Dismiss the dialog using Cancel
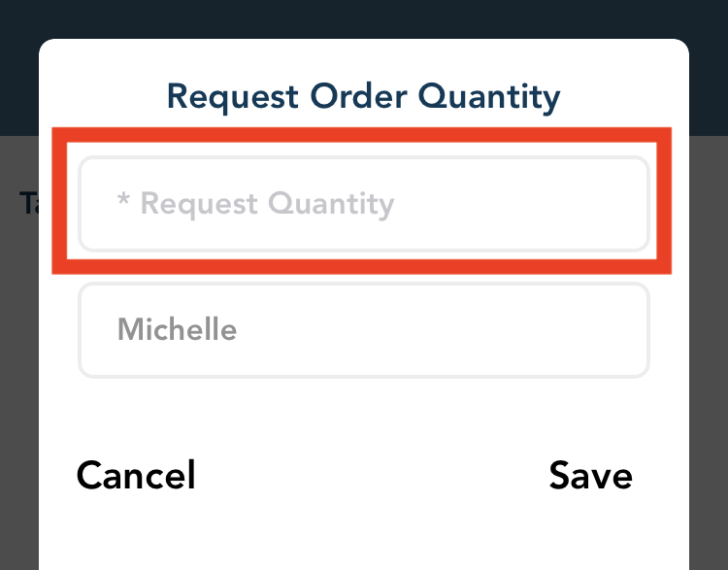This screenshot has width=728, height=570. tap(136, 476)
